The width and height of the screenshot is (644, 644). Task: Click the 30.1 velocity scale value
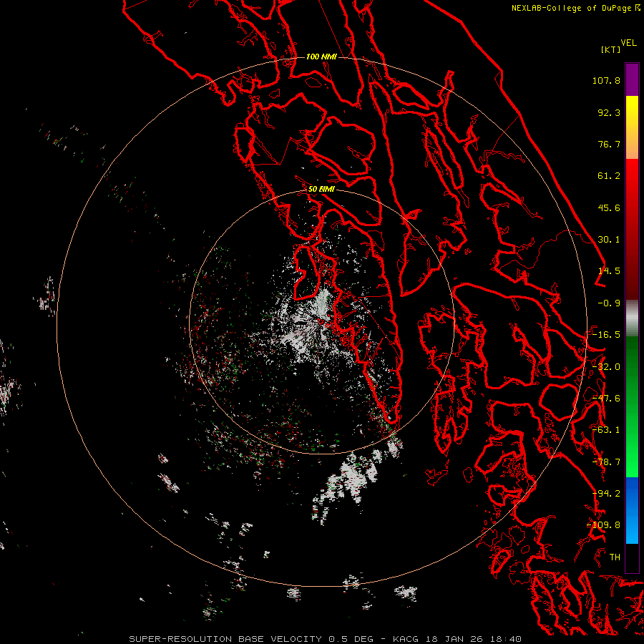tap(609, 240)
